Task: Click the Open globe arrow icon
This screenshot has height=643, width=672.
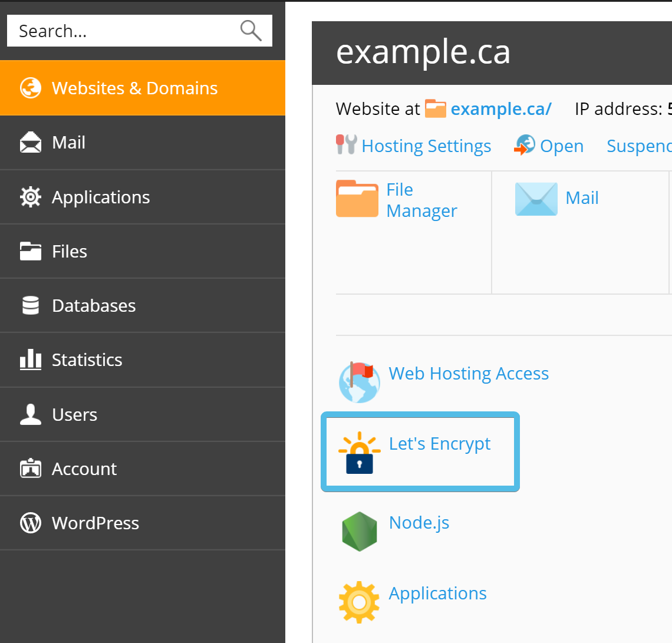Action: pyautogui.click(x=525, y=145)
